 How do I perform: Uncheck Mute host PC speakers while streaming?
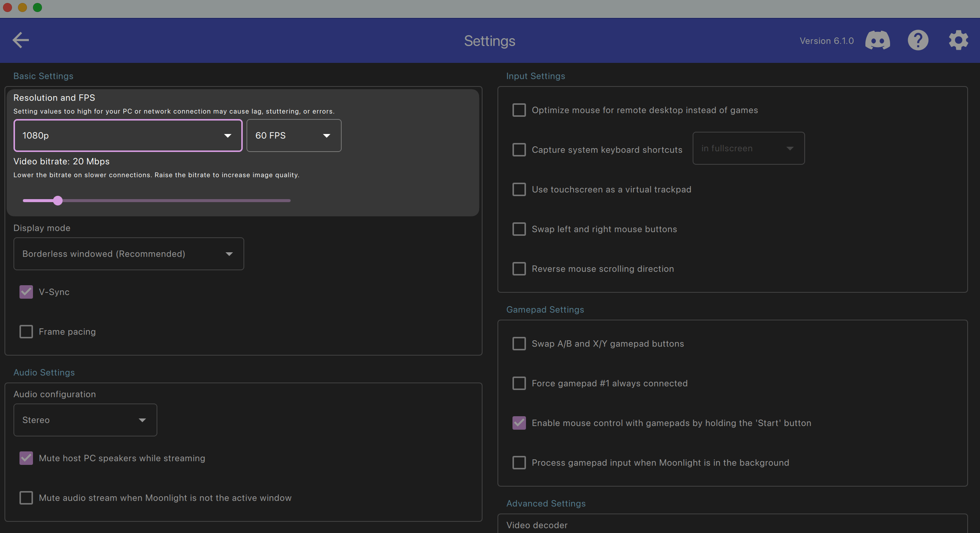[x=26, y=458]
